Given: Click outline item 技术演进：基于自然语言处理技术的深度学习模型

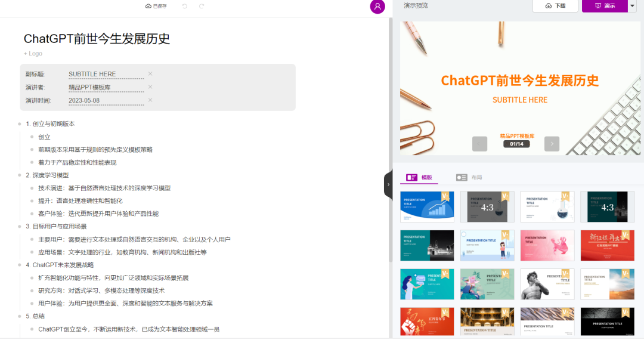Looking at the screenshot, I should click(x=104, y=188).
